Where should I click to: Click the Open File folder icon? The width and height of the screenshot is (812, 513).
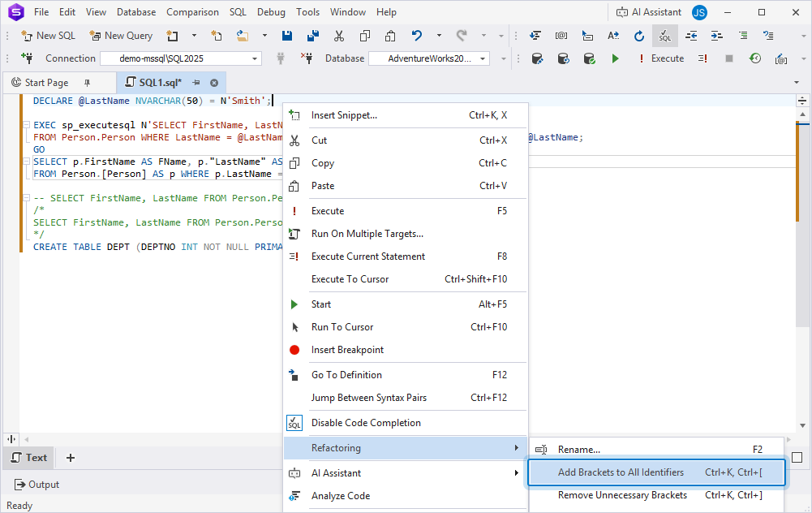[242, 36]
